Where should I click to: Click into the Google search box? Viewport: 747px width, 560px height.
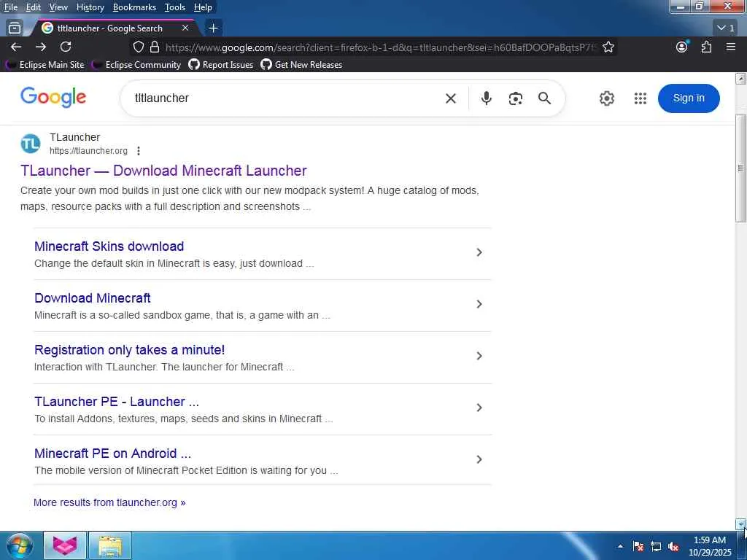286,98
